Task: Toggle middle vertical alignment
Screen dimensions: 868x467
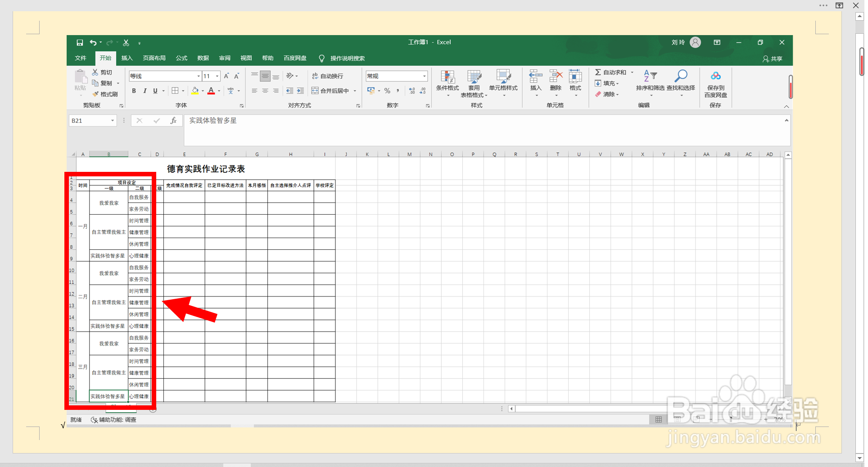Action: pos(265,76)
